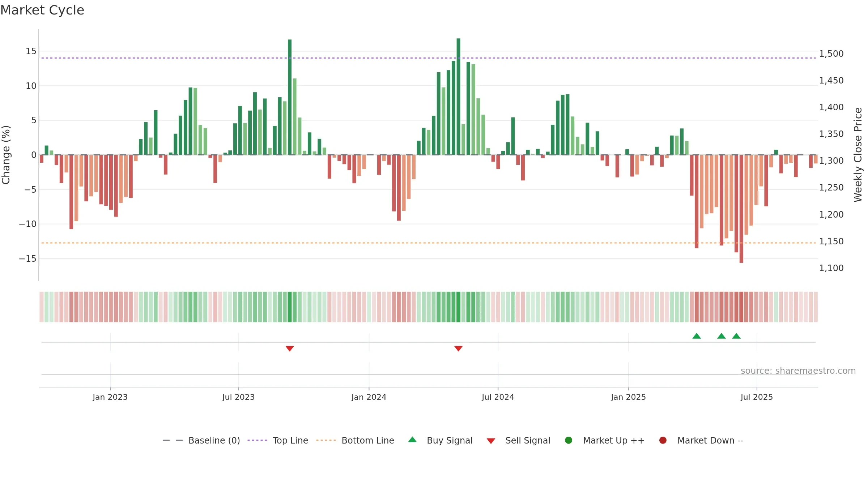
Task: Toggle Market Down -- legend entry
Action: tap(701, 441)
